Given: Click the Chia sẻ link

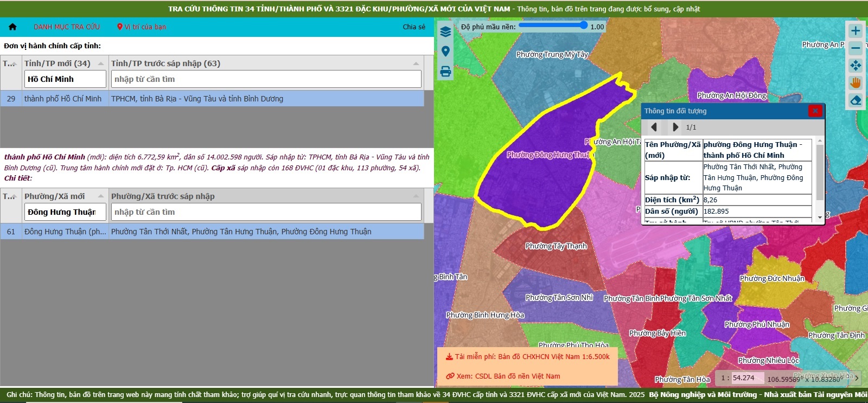Looking at the screenshot, I should 414,27.
